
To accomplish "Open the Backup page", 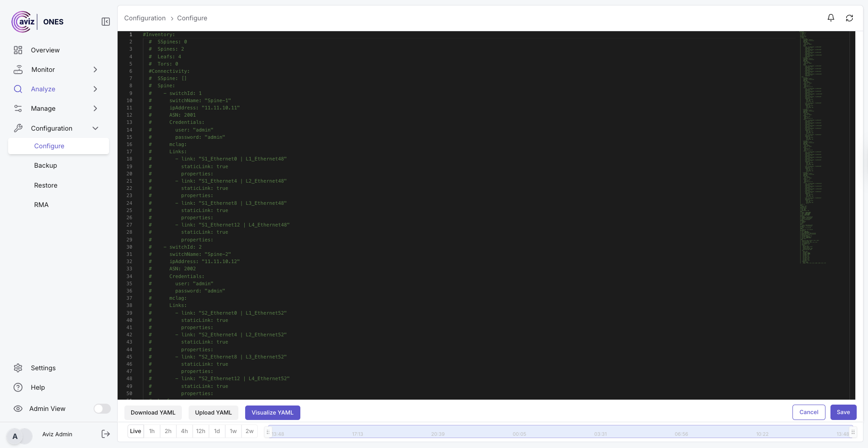I will coord(46,165).
